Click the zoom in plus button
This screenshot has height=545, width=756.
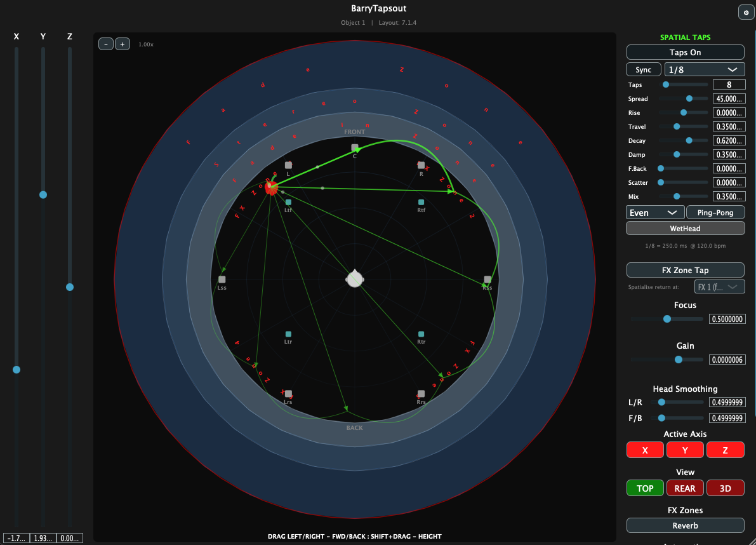pos(123,44)
